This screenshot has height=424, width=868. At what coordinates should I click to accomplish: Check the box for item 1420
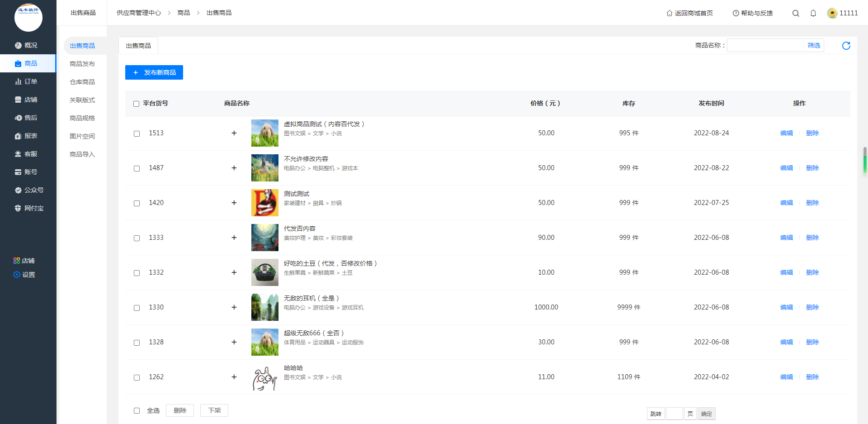(x=137, y=203)
